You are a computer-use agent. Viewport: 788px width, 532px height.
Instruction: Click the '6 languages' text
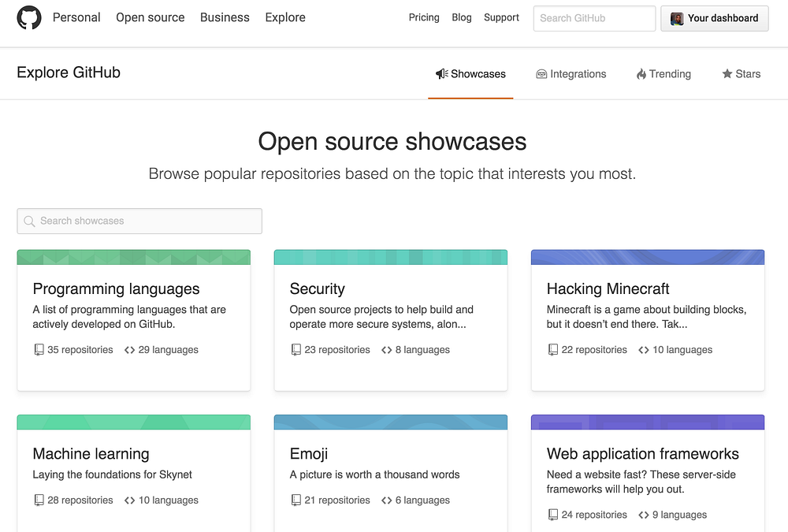[422, 500]
